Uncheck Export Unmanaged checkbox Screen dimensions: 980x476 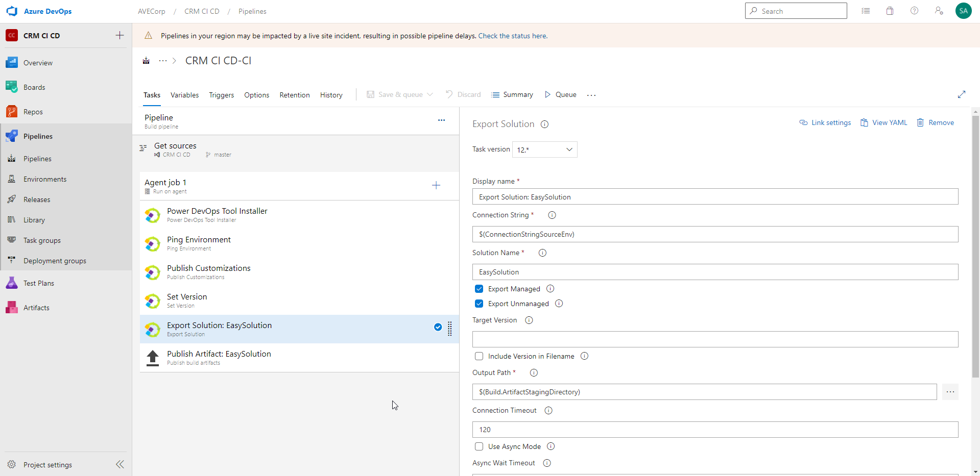[479, 304]
